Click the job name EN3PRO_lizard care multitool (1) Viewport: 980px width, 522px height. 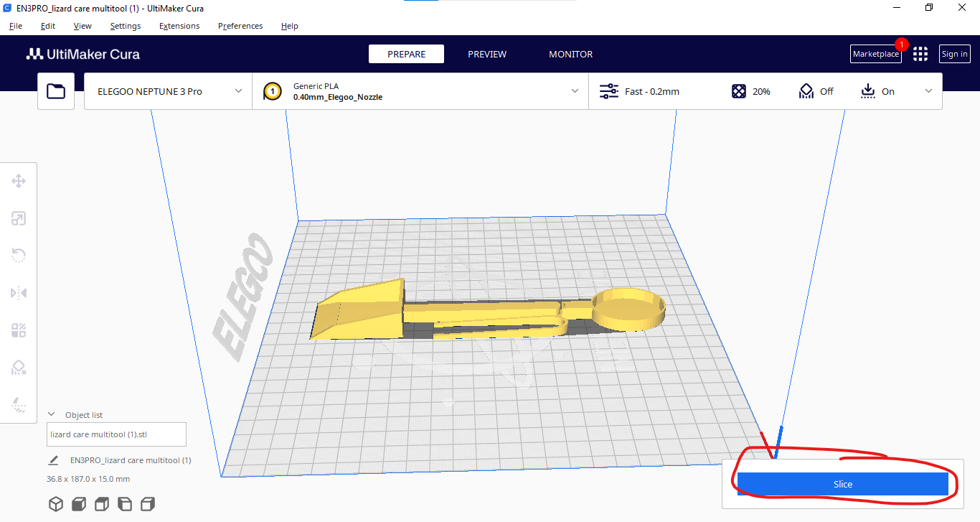pos(131,460)
